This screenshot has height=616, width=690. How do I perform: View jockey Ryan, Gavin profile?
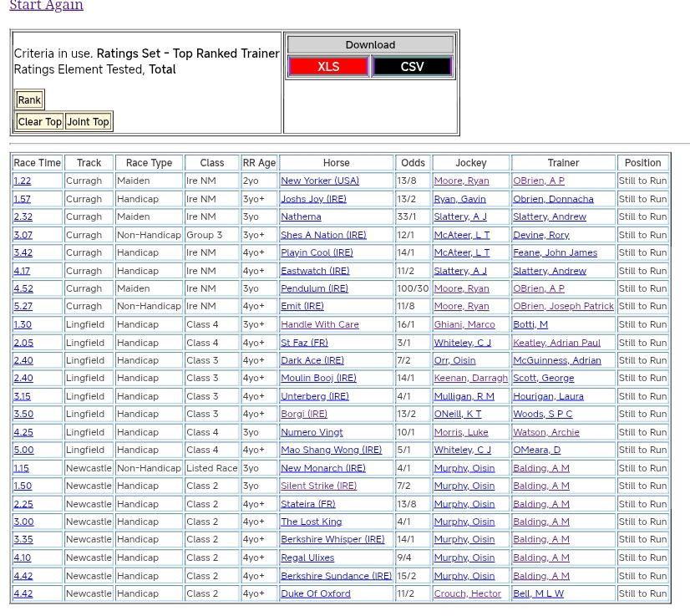click(459, 199)
